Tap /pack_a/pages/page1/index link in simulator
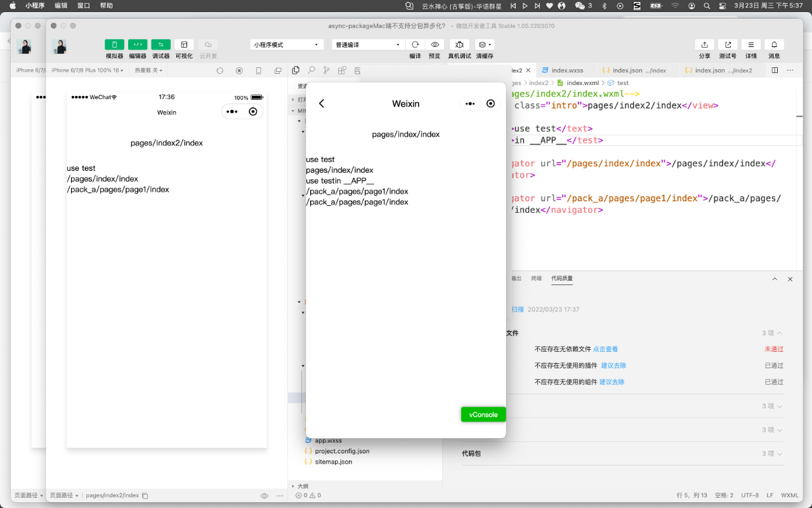Image resolution: width=812 pixels, height=508 pixels. point(118,189)
